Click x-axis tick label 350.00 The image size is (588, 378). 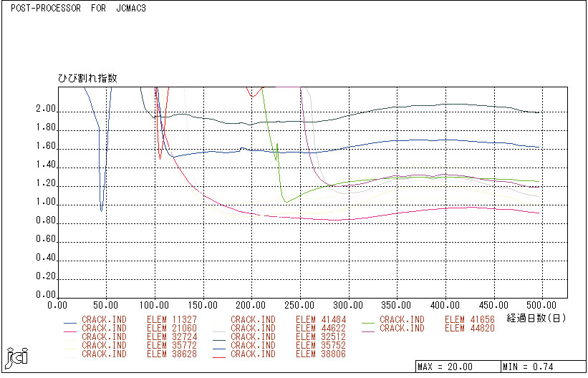(397, 306)
